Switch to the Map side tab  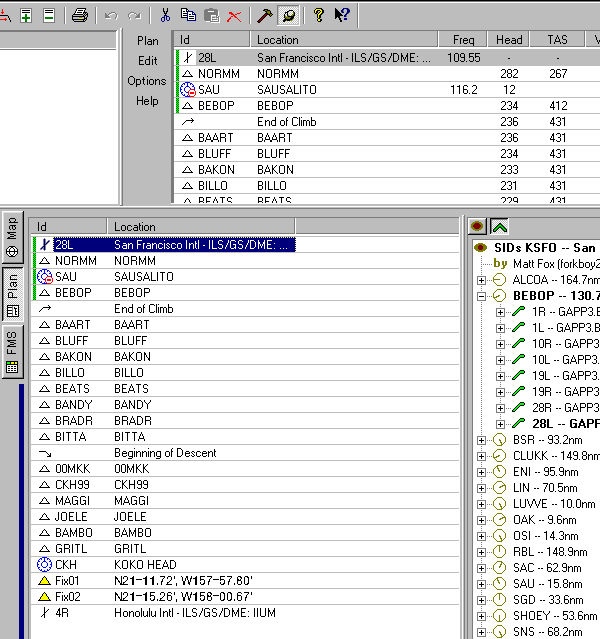click(x=12, y=237)
